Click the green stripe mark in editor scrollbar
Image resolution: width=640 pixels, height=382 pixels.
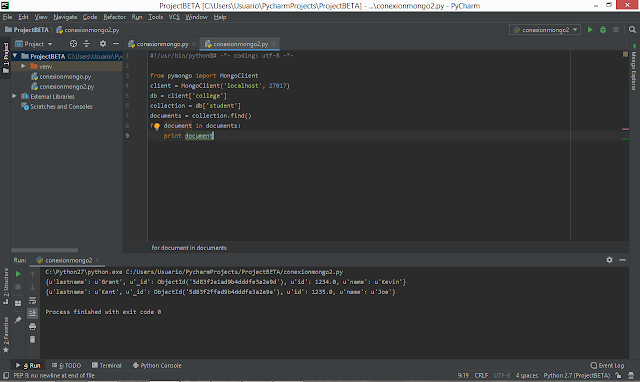pyautogui.click(x=625, y=139)
